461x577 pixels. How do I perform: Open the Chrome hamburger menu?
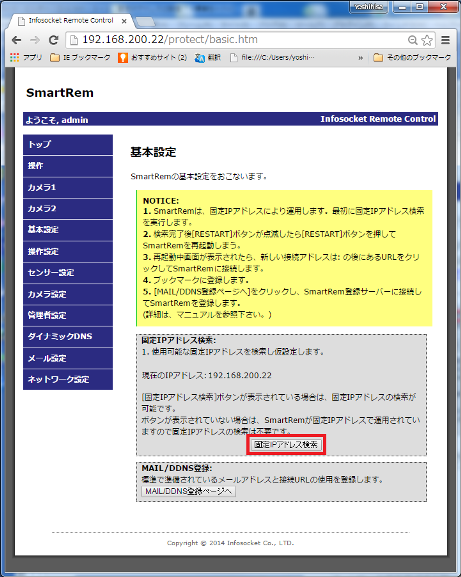pos(446,40)
